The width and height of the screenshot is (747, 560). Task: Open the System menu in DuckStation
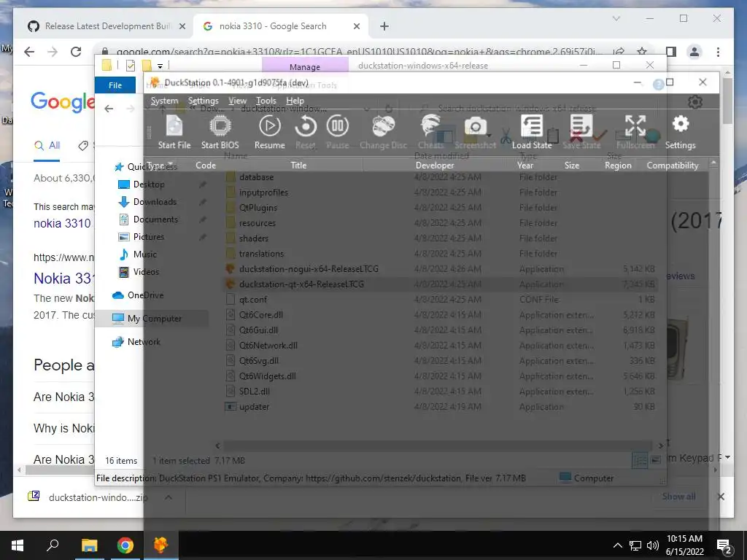tap(164, 101)
